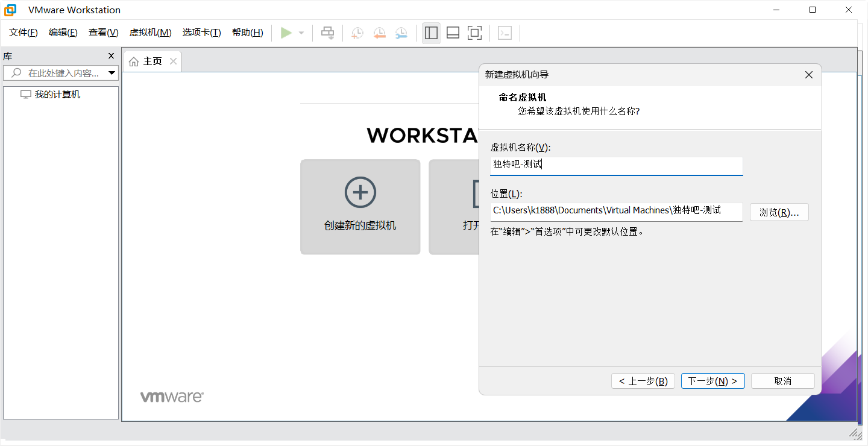Toggle the Show Library sidebar icon
Image resolution: width=868 pixels, height=446 pixels.
(431, 33)
